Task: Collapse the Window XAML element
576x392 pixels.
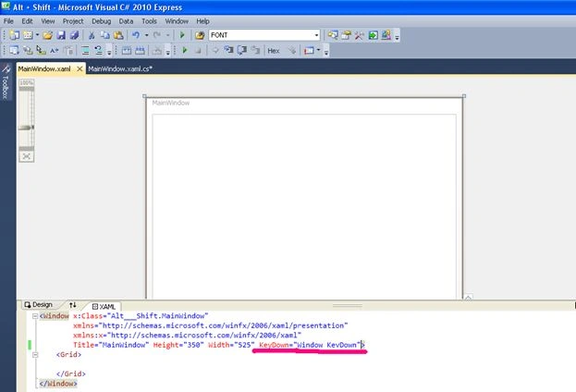Action: pos(35,316)
